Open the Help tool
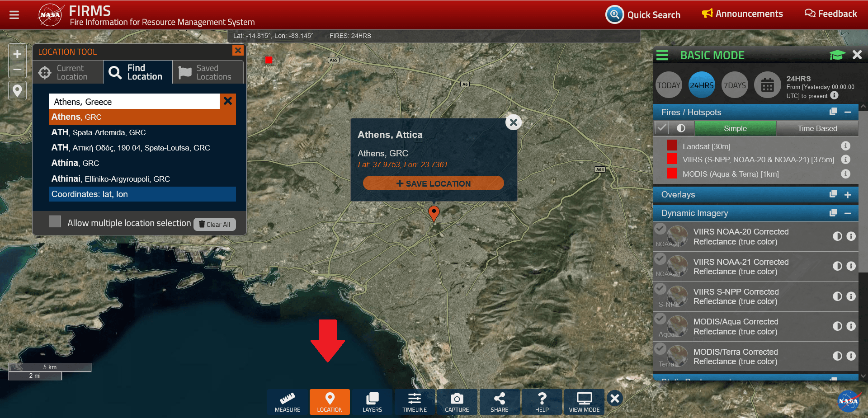The width and height of the screenshot is (868, 418). tap(542, 402)
